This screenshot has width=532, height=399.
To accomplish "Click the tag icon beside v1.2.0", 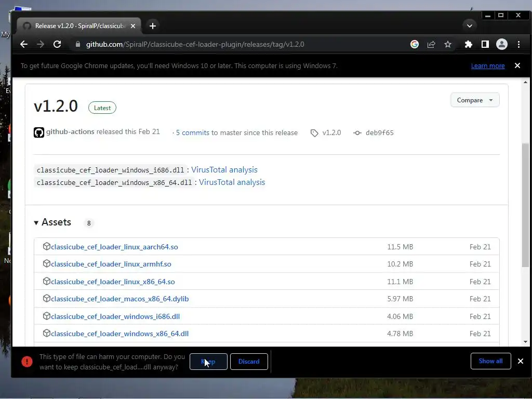I will click(x=314, y=133).
